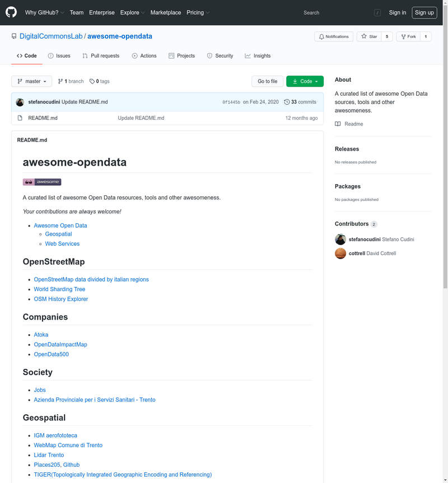Open the Jobs link
Viewport: 448px width, 483px height.
pyautogui.click(x=40, y=390)
